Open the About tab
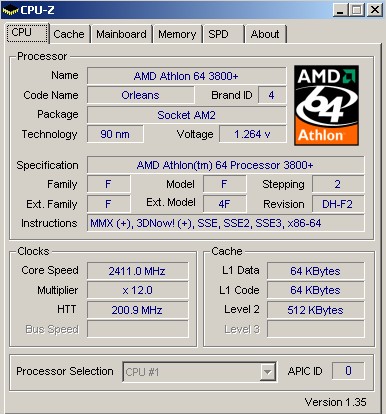The width and height of the screenshot is (386, 414). pyautogui.click(x=266, y=34)
